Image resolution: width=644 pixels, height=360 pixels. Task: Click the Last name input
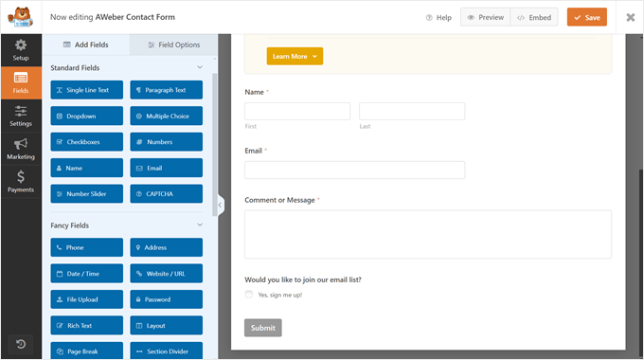click(412, 112)
